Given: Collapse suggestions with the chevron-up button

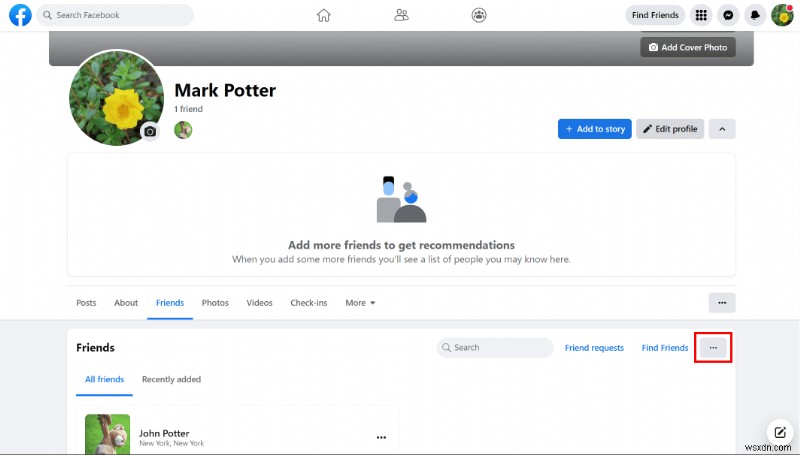Looking at the screenshot, I should point(722,129).
